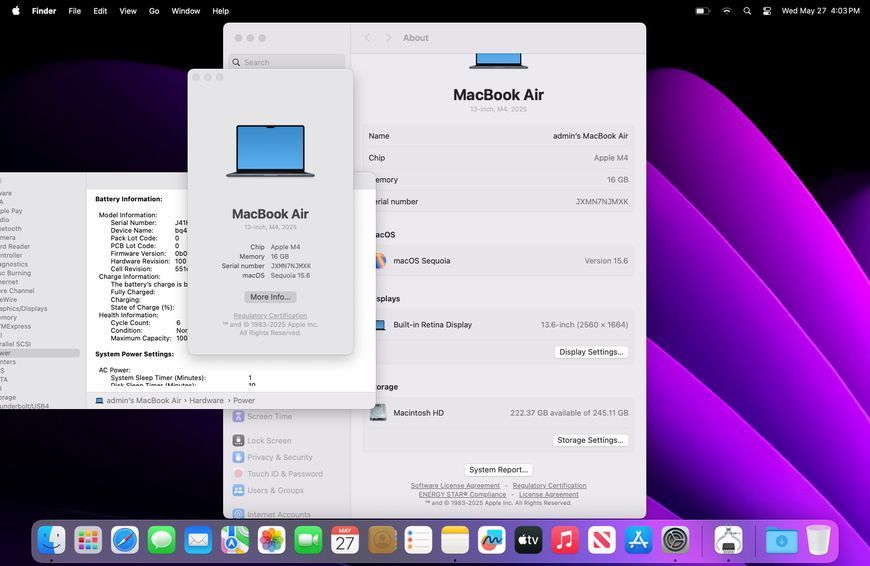Click More Info in About This Mac window
Image resolution: width=870 pixels, height=566 pixels.
coord(270,297)
